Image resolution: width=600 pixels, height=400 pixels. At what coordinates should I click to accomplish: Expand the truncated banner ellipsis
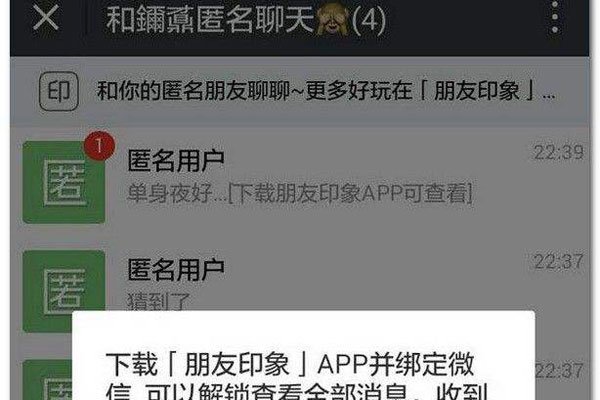click(549, 96)
